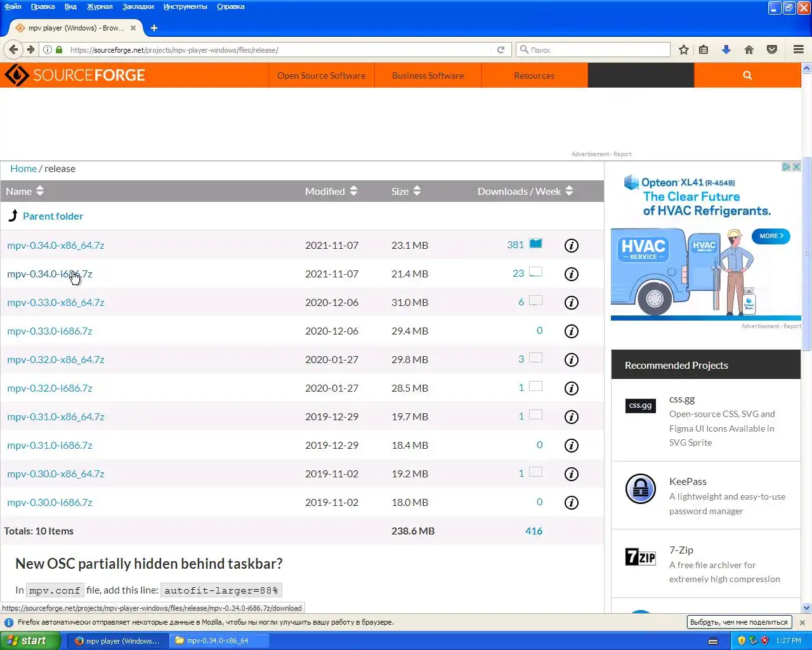Open info icon for mpv-0.32.0-x86_64.7z
Screen dimensions: 812x650
click(572, 360)
